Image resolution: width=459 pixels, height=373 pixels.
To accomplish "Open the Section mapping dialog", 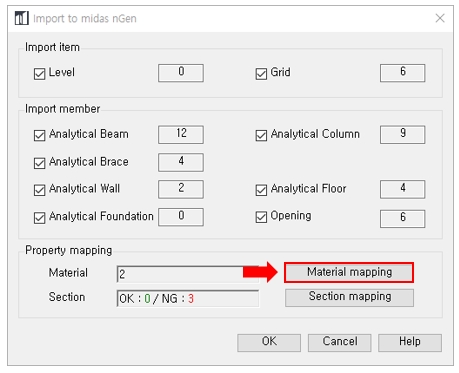I will pyautogui.click(x=349, y=297).
